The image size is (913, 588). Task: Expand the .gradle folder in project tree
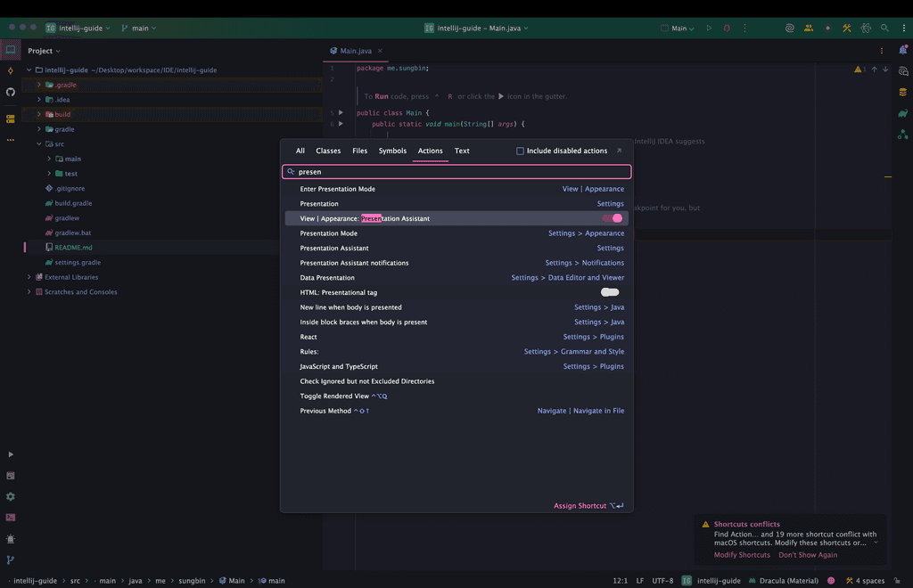38,85
